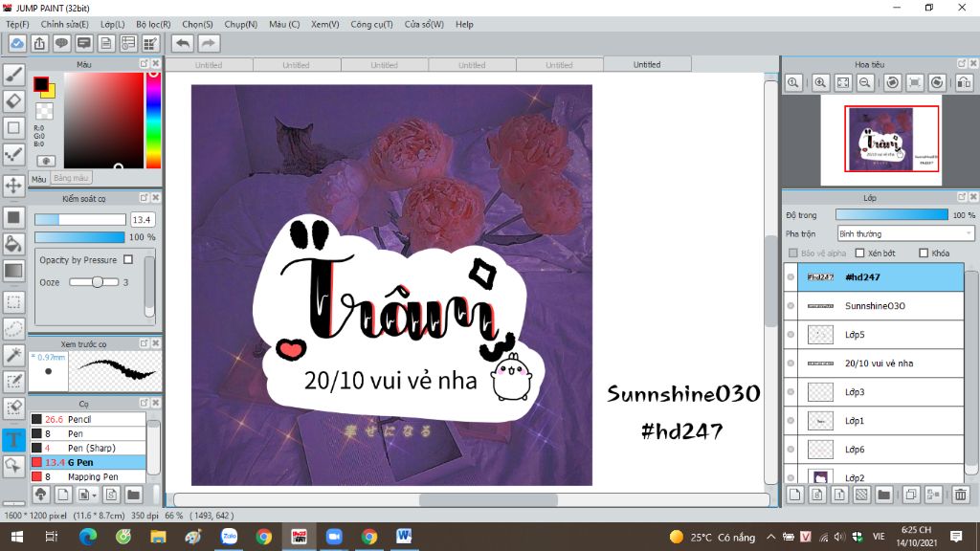Open brush options dropdown arrow in Brush panel
The width and height of the screenshot is (980, 551).
pos(95,496)
